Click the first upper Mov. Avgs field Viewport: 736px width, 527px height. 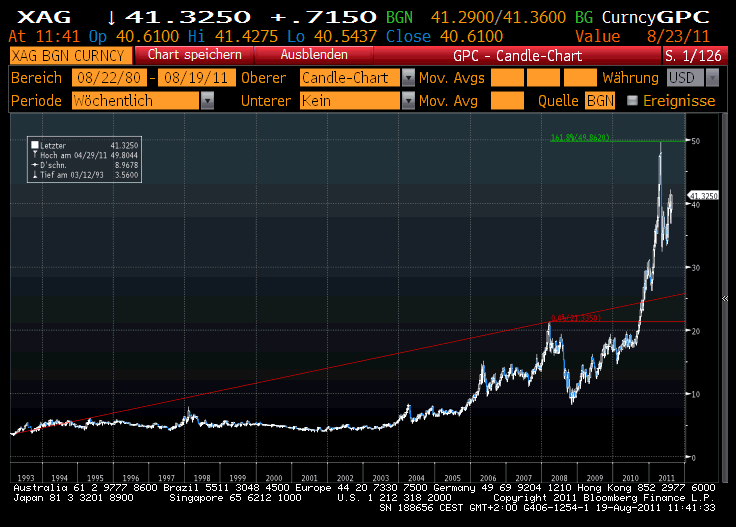click(x=507, y=78)
